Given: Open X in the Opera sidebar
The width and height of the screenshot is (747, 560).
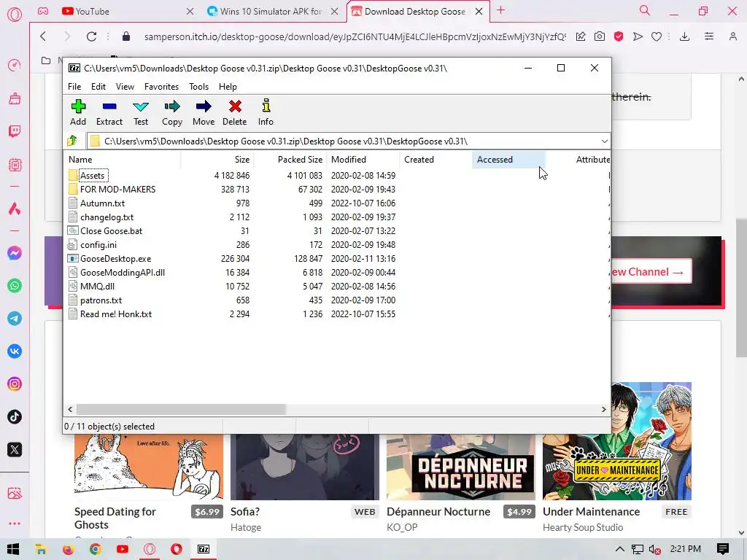Looking at the screenshot, I should click(15, 449).
